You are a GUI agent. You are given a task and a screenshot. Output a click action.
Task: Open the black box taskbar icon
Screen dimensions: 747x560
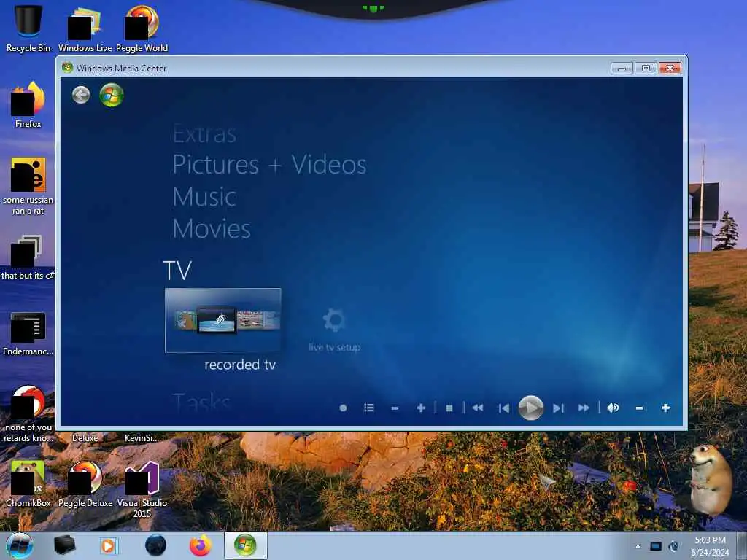click(64, 545)
